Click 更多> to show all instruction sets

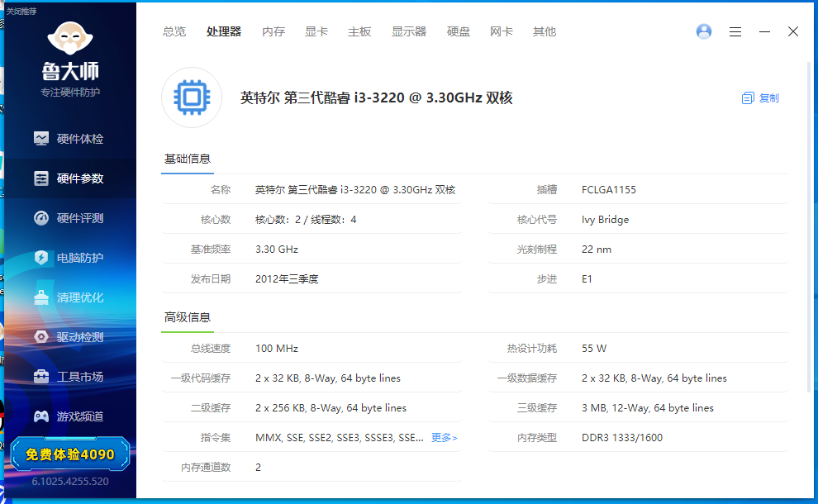[x=445, y=438]
